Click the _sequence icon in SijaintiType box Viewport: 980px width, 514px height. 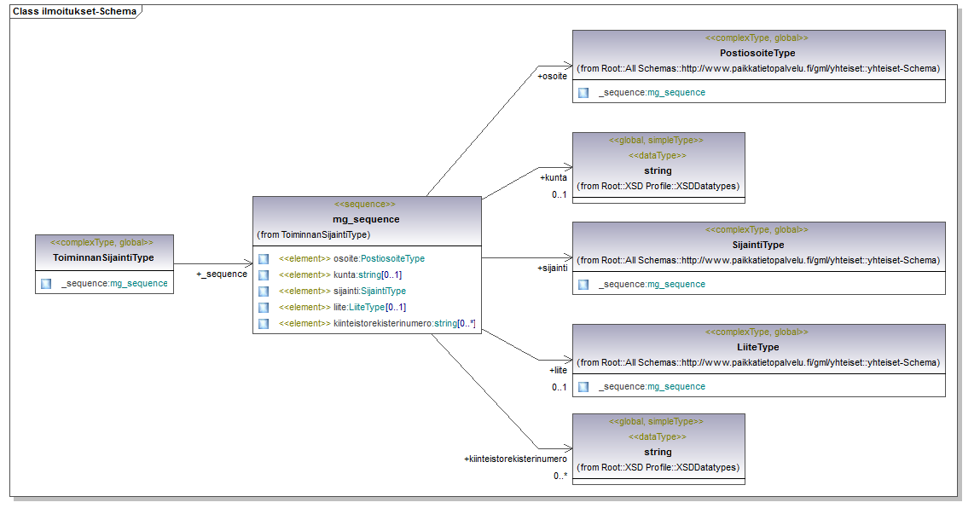point(583,284)
